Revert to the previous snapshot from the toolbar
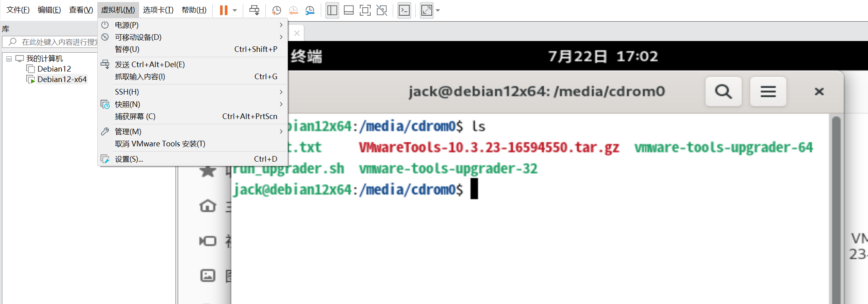Image resolution: width=868 pixels, height=304 pixels. click(x=293, y=10)
